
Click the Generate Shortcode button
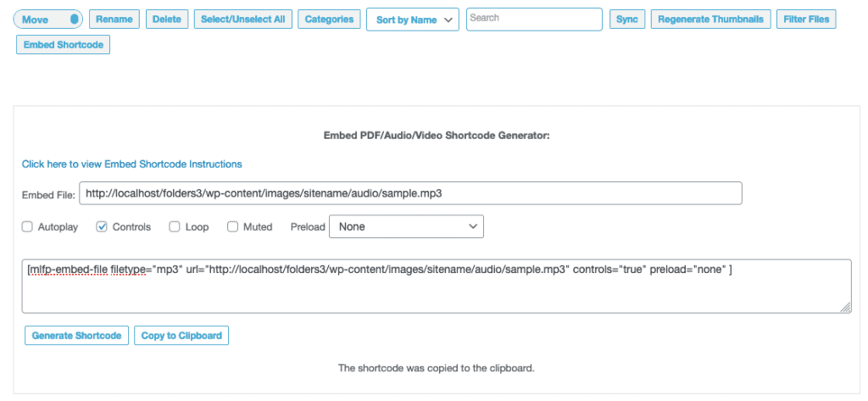(x=76, y=336)
